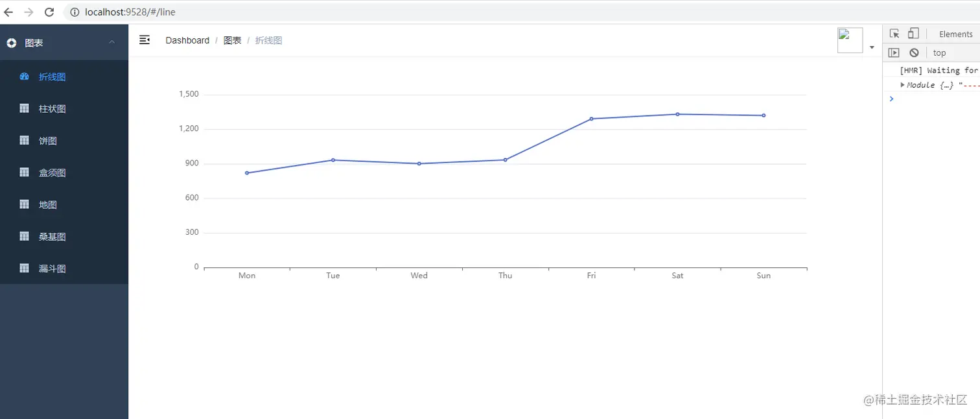Image resolution: width=980 pixels, height=419 pixels.
Task: Click the browser reload icon
Action: [x=49, y=12]
